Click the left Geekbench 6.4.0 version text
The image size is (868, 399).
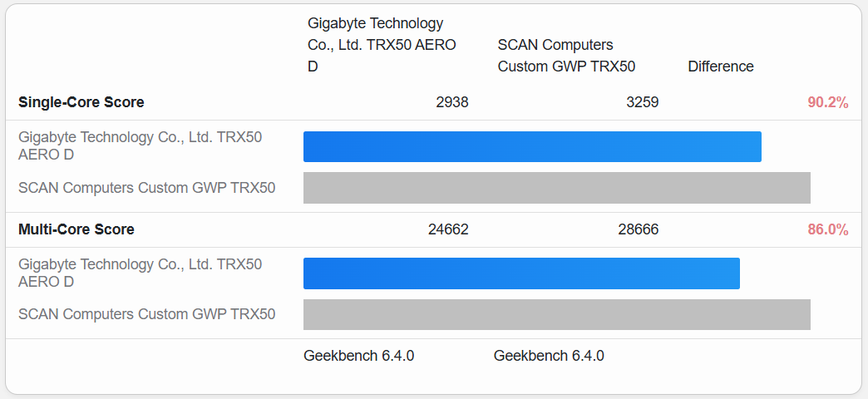tap(359, 356)
